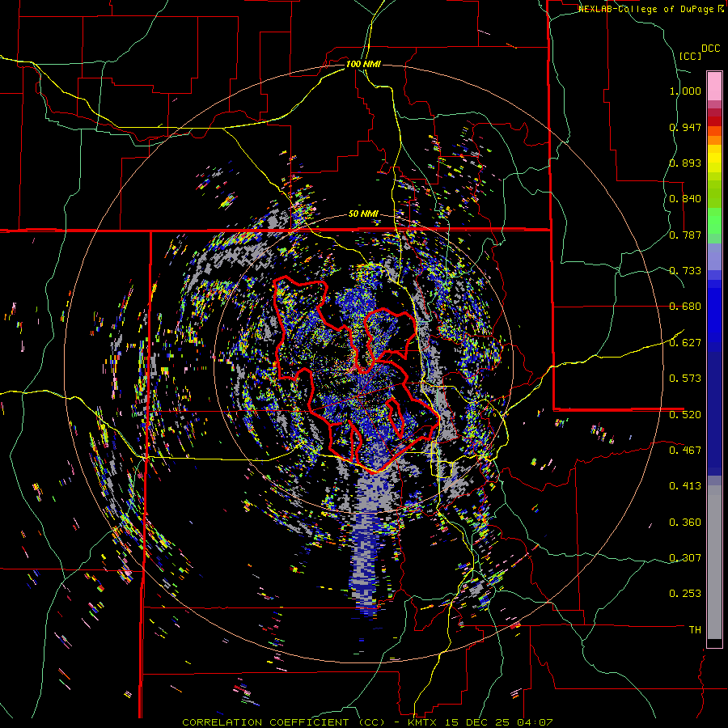The height and width of the screenshot is (728, 728).
Task: Click the [CC] unit label
Action: coord(691,56)
